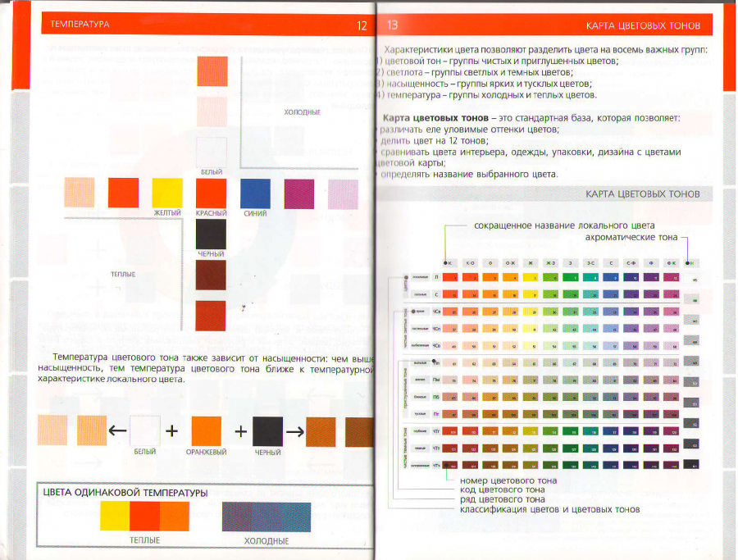Click the Н achromatic column header
The height and width of the screenshot is (560, 738).
point(692,263)
